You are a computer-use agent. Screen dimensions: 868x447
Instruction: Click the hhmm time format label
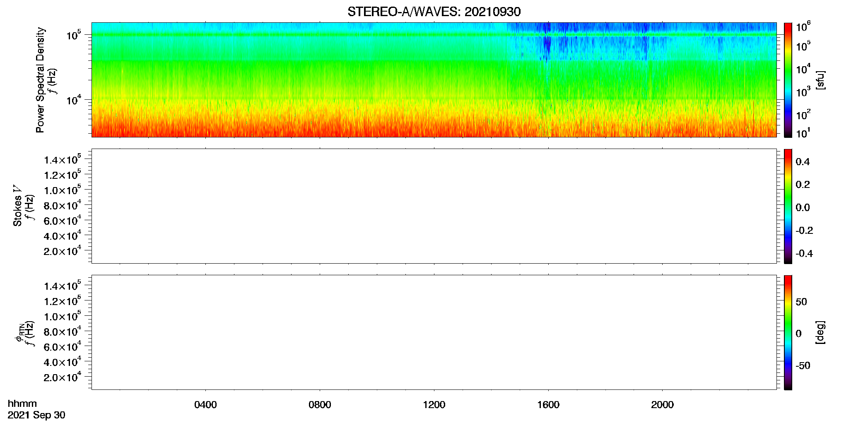point(22,404)
